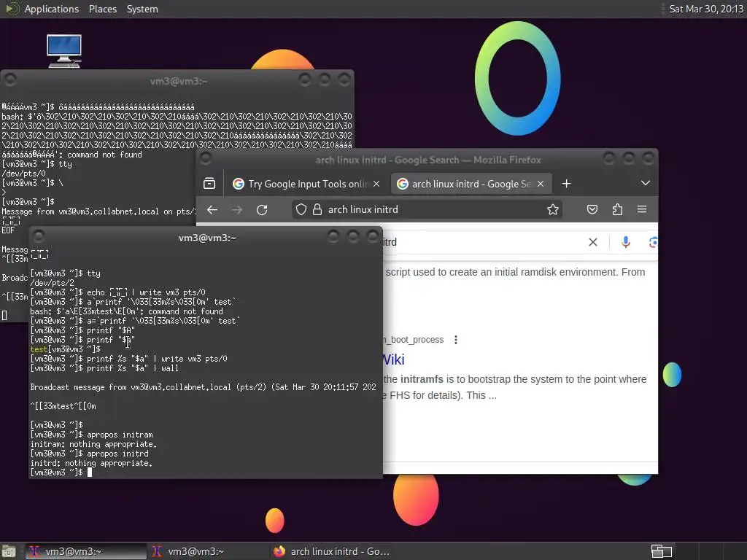Activate the Firefox arch linux initrd taskbar button
Viewport: 747px width, 560px height.
click(332, 551)
